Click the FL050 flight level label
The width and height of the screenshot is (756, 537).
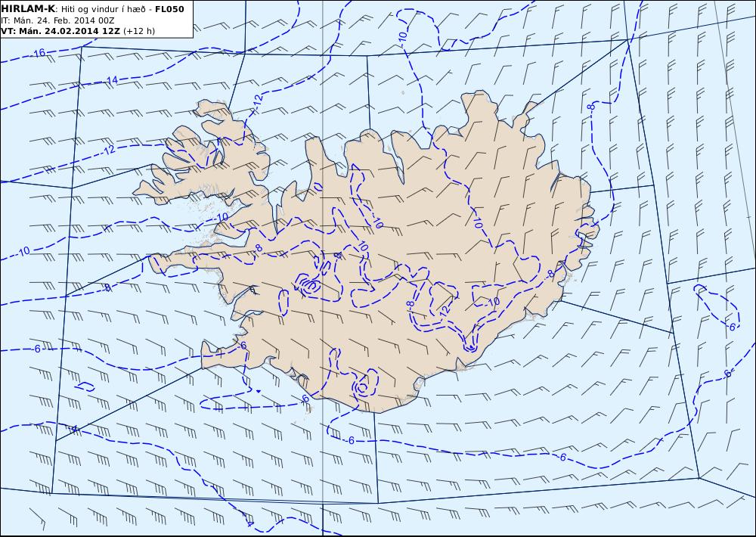click(169, 9)
